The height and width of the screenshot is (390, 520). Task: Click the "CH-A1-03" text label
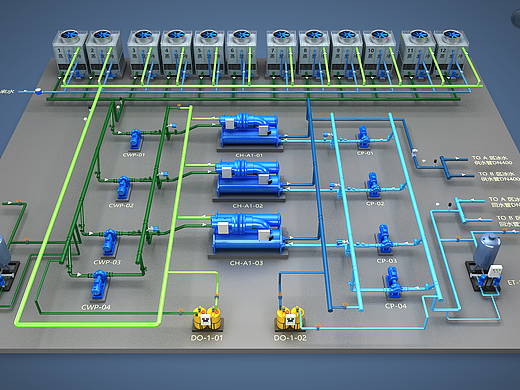(246, 263)
